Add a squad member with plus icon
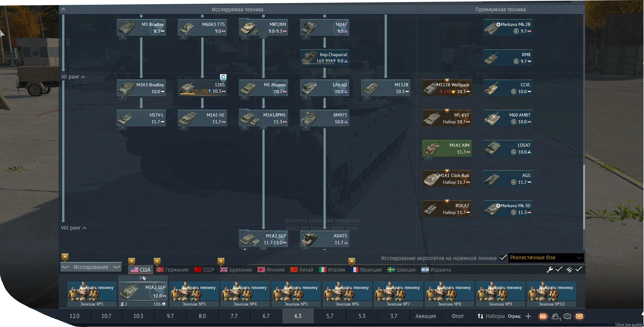The width and height of the screenshot is (644, 327). (x=528, y=316)
